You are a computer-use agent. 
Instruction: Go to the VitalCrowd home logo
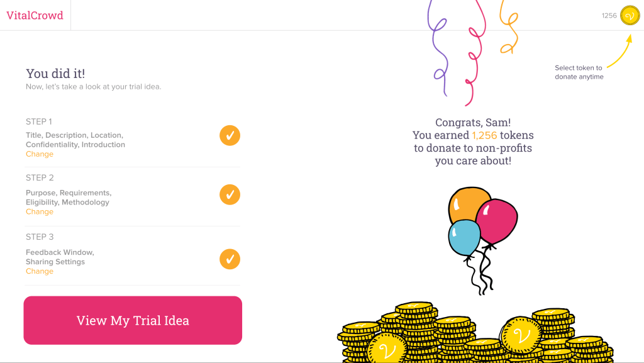35,16
